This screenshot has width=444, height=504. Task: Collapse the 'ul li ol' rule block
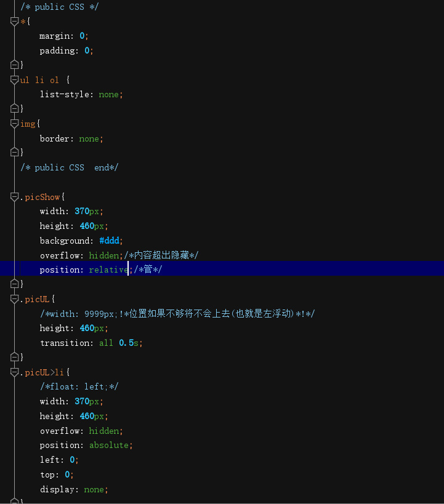tap(15, 80)
